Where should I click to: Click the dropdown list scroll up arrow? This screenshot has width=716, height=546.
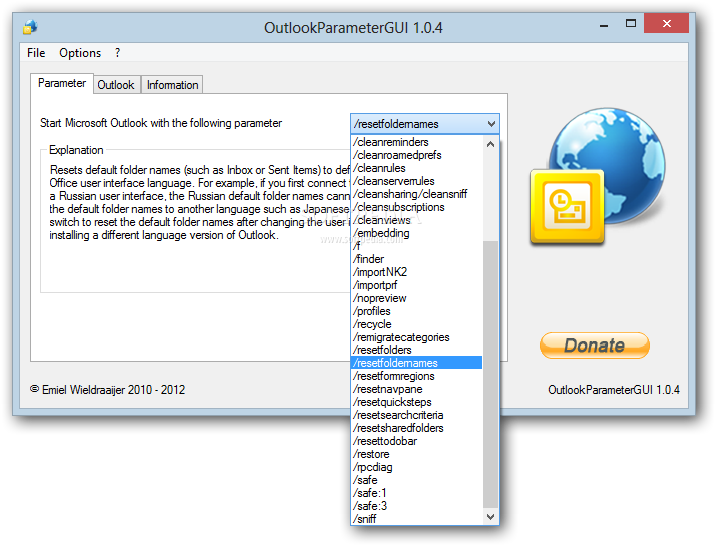pos(490,144)
